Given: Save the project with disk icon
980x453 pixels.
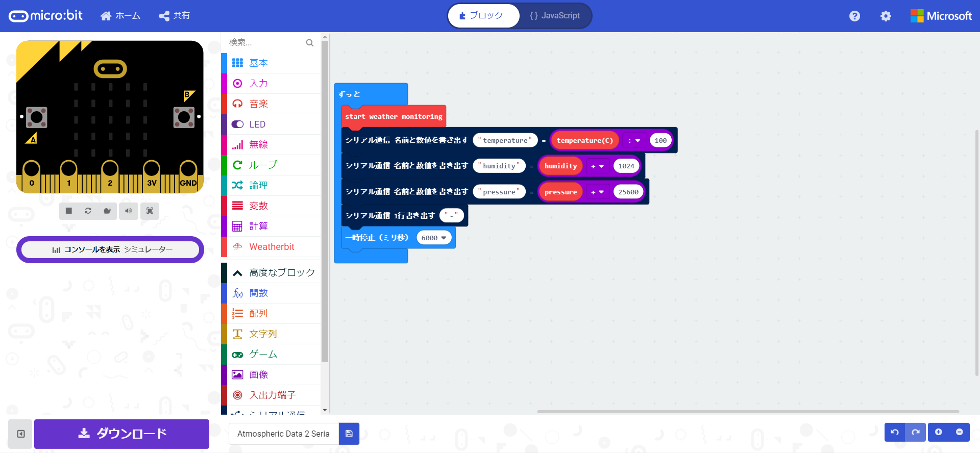Looking at the screenshot, I should click(349, 434).
